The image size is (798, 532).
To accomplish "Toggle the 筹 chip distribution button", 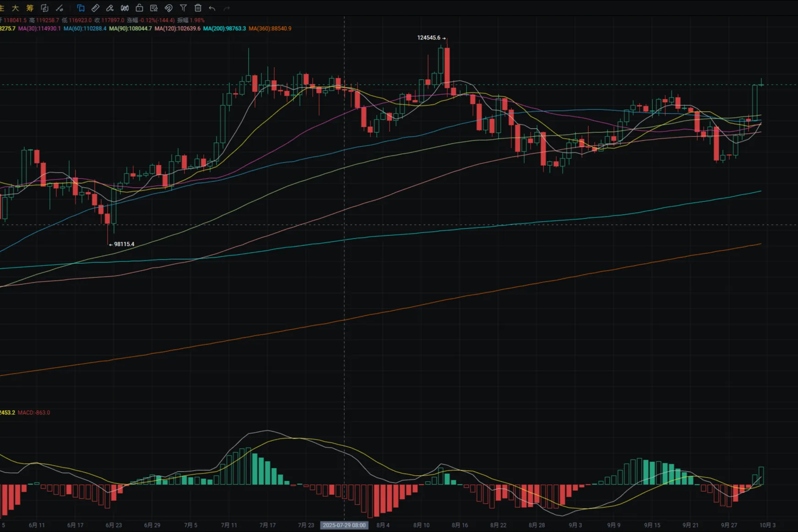I will pyautogui.click(x=30, y=8).
